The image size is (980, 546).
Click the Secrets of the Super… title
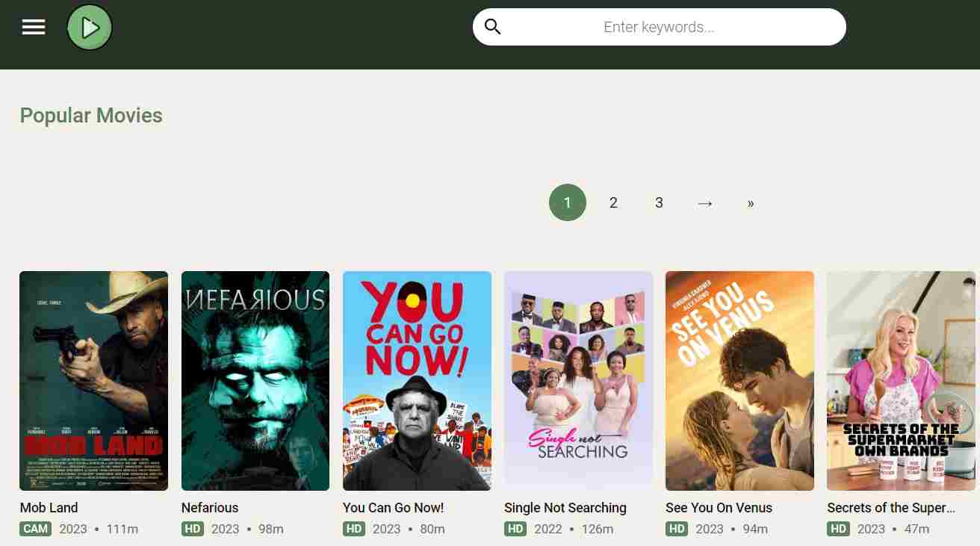(891, 508)
